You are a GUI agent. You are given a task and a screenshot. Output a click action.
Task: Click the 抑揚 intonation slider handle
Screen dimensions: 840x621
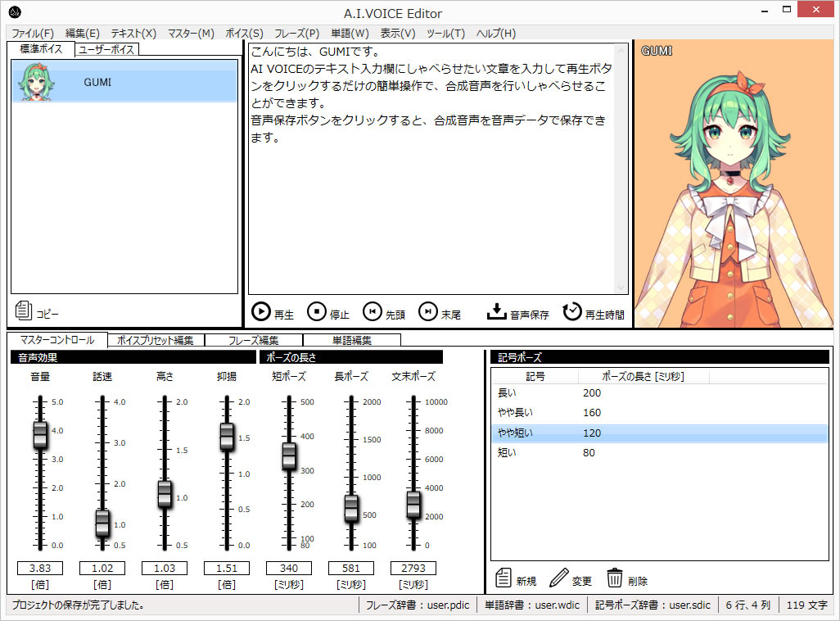coord(227,436)
